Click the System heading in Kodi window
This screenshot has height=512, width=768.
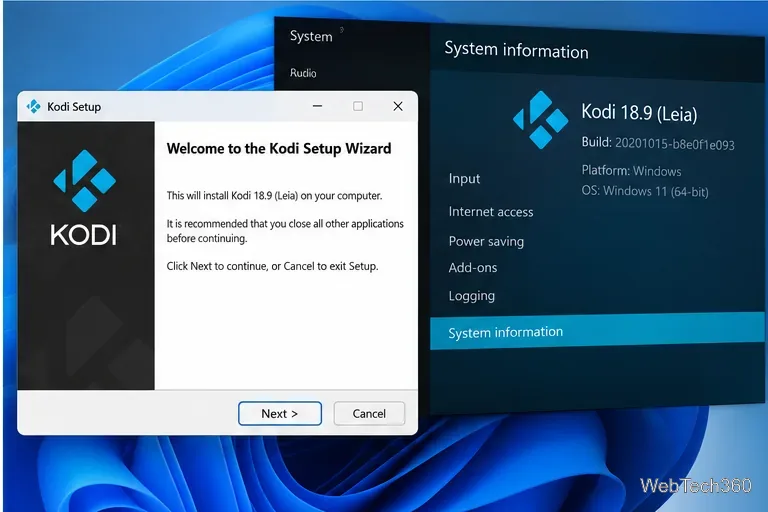point(311,36)
